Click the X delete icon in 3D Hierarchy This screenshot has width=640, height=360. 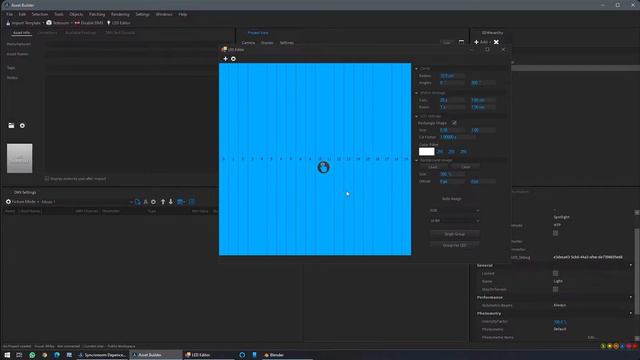click(496, 42)
